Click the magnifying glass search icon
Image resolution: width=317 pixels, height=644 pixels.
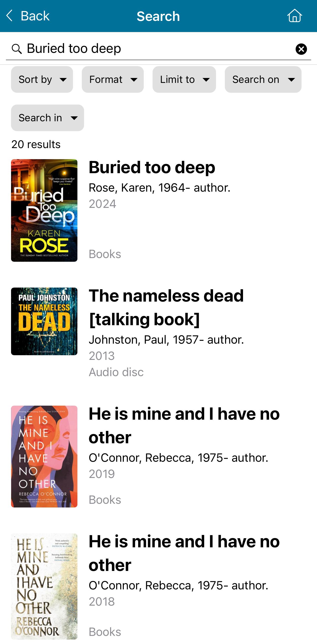(x=17, y=49)
